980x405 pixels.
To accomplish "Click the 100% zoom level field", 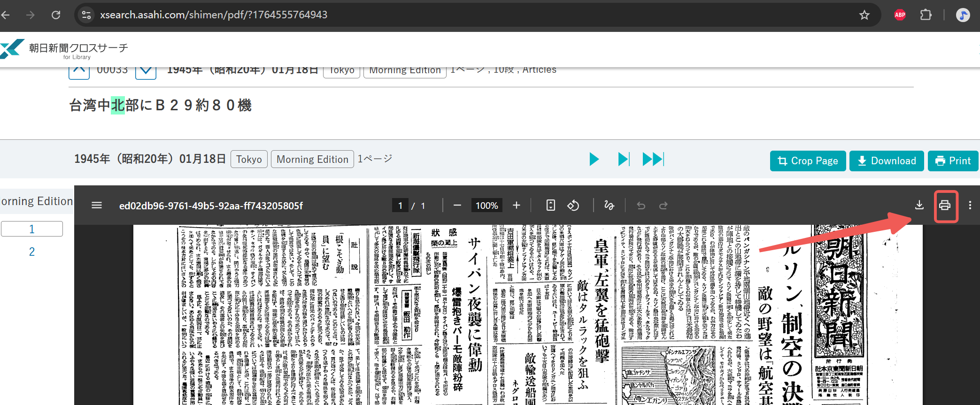I will pos(486,206).
